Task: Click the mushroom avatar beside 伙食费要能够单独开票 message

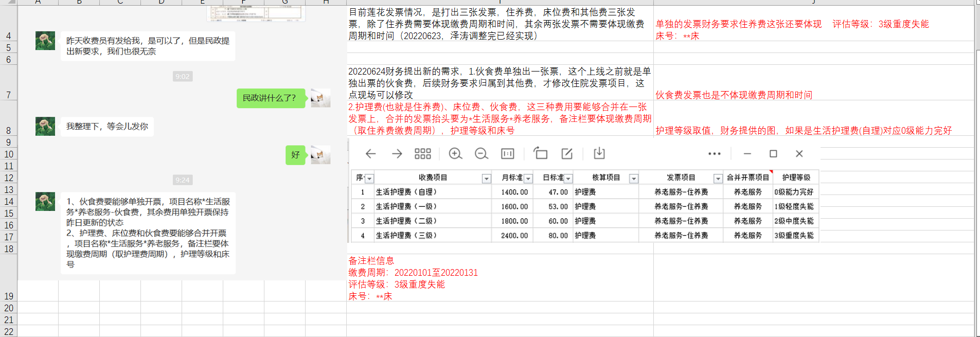Action: click(x=45, y=201)
